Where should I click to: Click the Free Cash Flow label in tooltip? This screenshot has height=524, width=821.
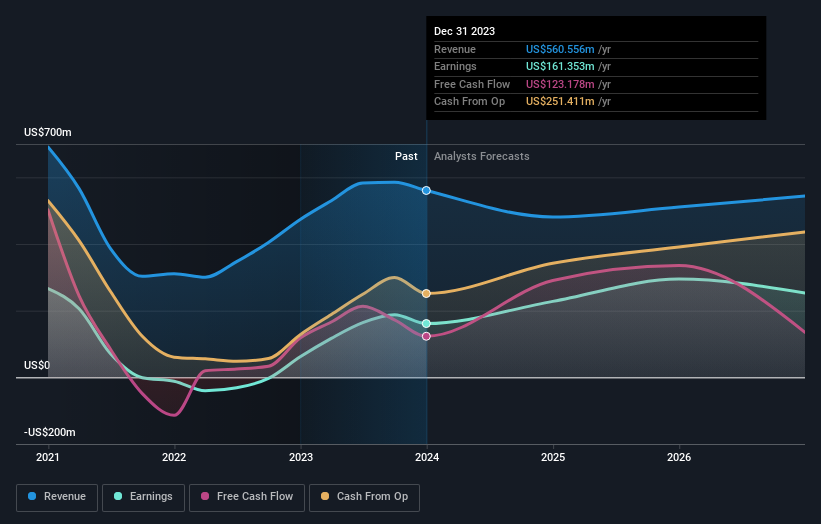tap(472, 84)
